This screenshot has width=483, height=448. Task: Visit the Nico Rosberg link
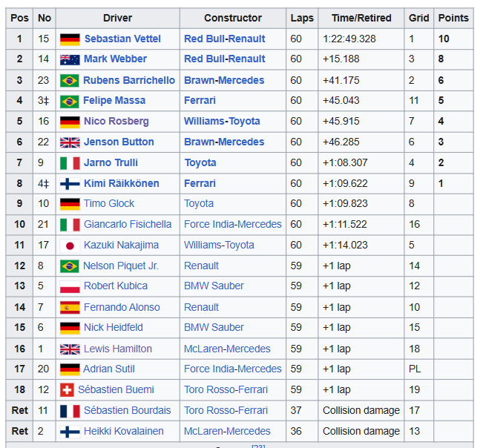(x=116, y=121)
